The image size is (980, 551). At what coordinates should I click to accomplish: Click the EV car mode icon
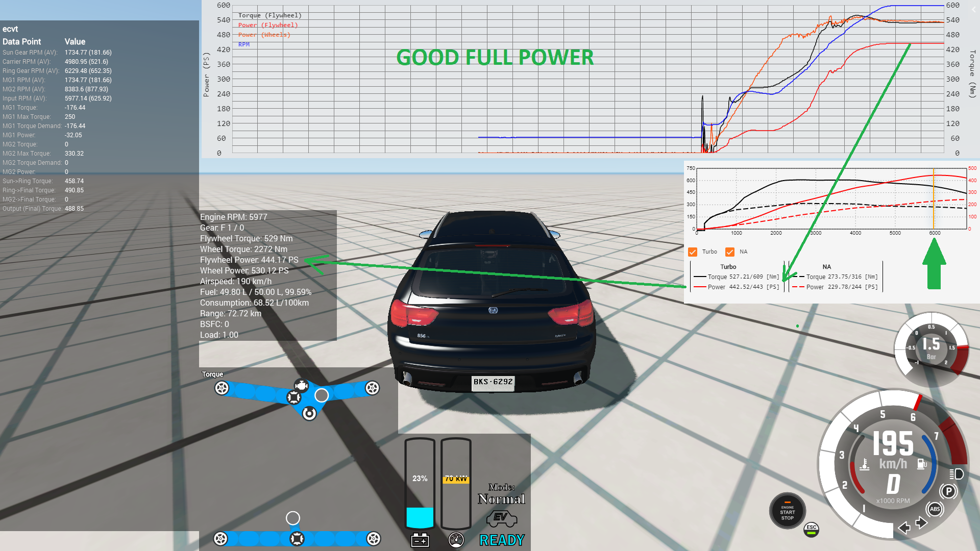pos(501,519)
